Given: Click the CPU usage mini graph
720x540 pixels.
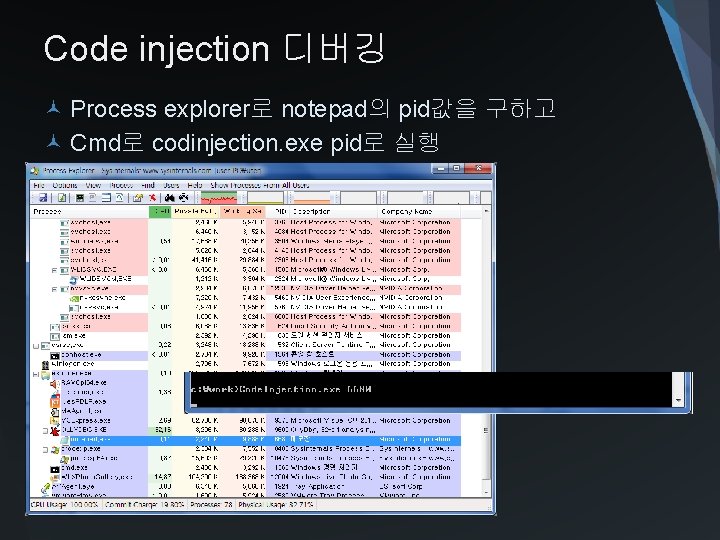Looking at the screenshot, I should [x=219, y=198].
